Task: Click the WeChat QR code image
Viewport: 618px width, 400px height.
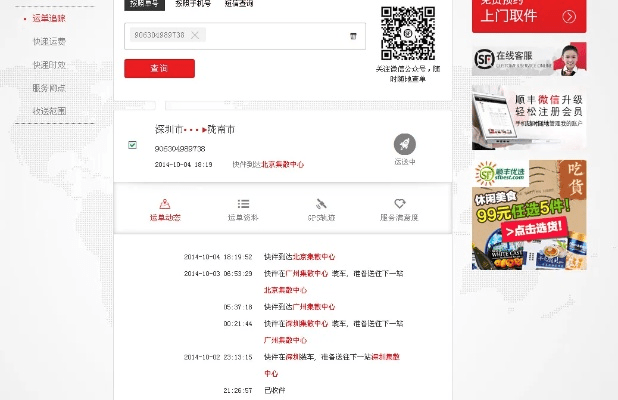Action: tap(408, 33)
